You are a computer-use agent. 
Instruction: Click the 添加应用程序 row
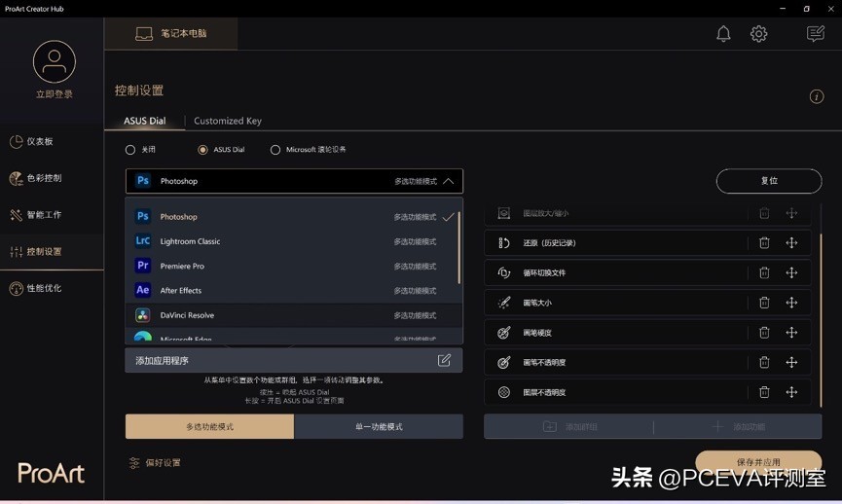294,360
